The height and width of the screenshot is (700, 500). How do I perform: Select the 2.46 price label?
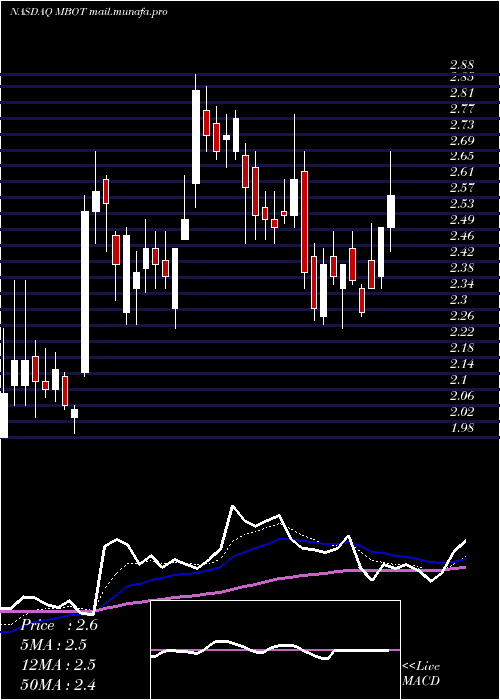(462, 236)
